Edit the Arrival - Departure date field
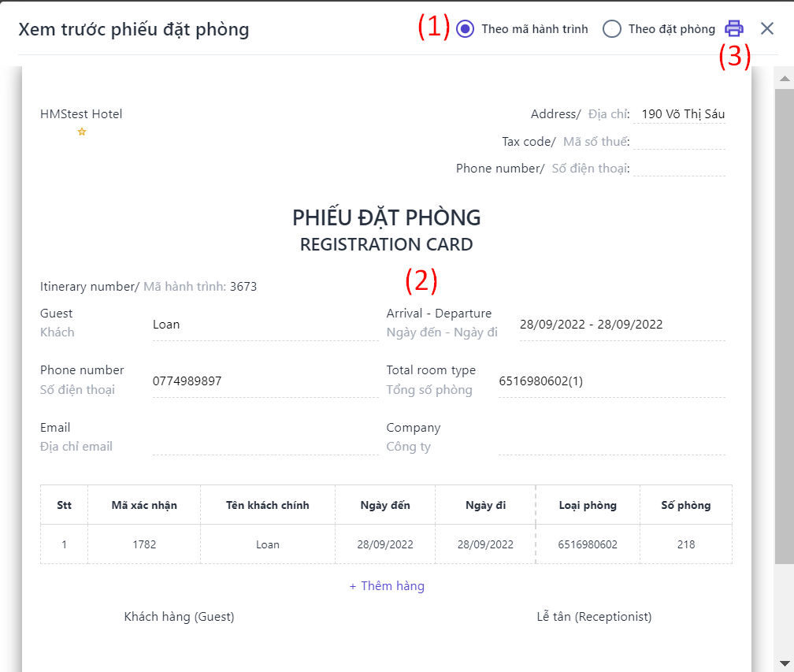Screen dimensions: 794x672 (621, 325)
